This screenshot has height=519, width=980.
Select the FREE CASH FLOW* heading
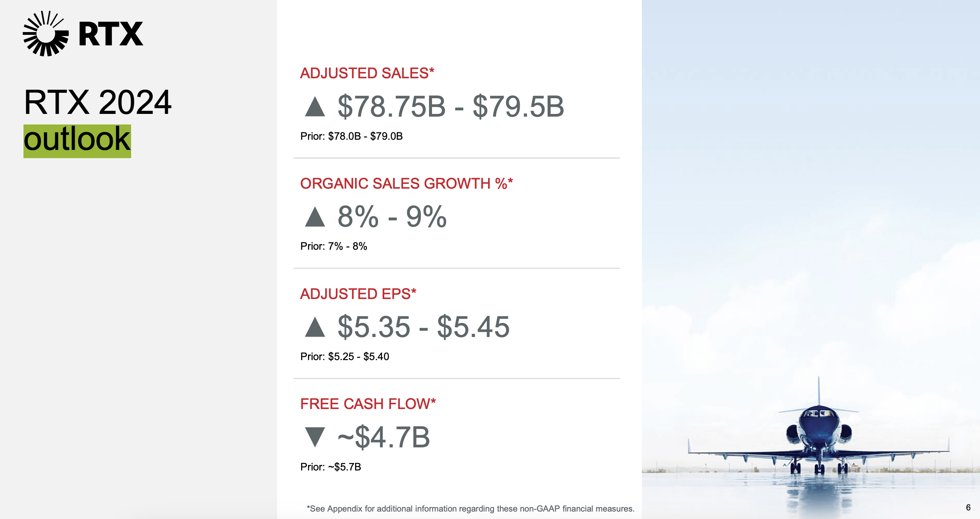coord(367,404)
